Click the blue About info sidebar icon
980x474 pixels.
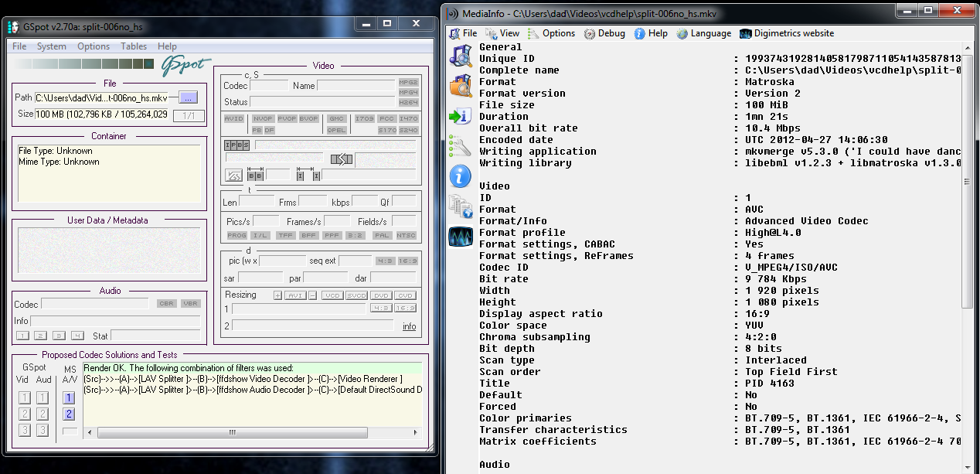coord(461,176)
